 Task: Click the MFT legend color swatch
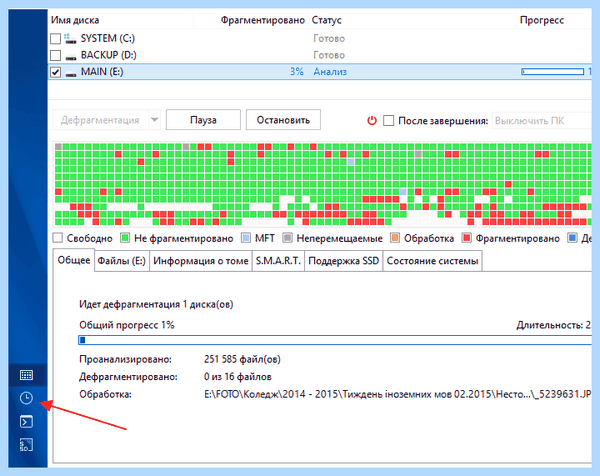246,238
